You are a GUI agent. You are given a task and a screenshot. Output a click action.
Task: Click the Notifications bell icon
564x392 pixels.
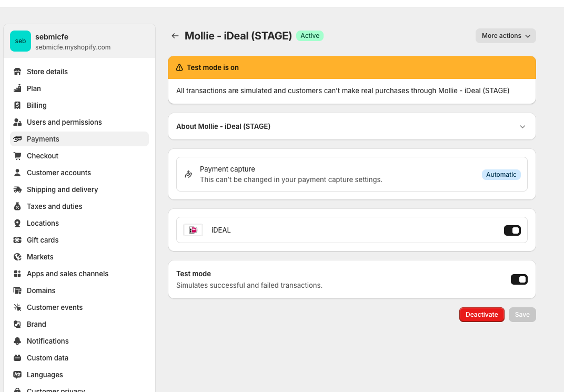[x=17, y=341]
